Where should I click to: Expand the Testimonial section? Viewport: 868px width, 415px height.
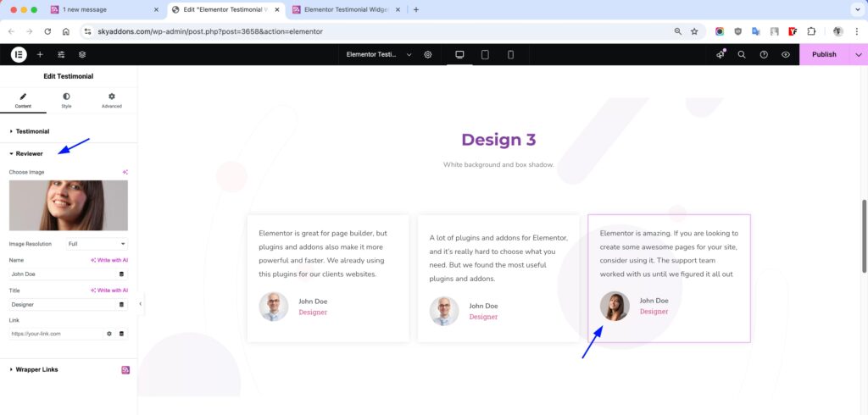[x=68, y=131]
